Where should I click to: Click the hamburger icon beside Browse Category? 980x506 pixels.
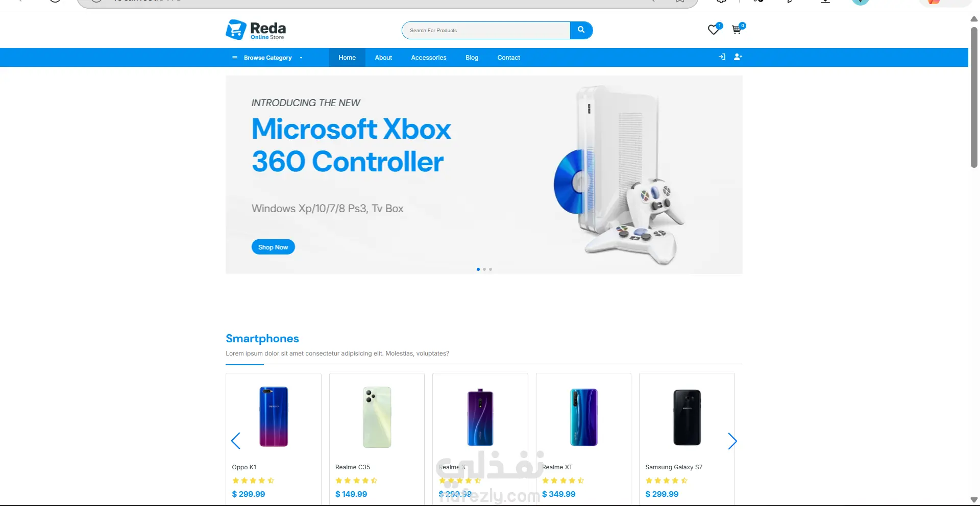tap(235, 58)
